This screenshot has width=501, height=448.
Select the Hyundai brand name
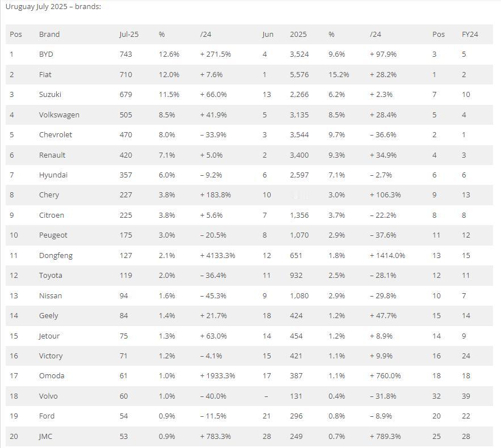[x=53, y=175]
